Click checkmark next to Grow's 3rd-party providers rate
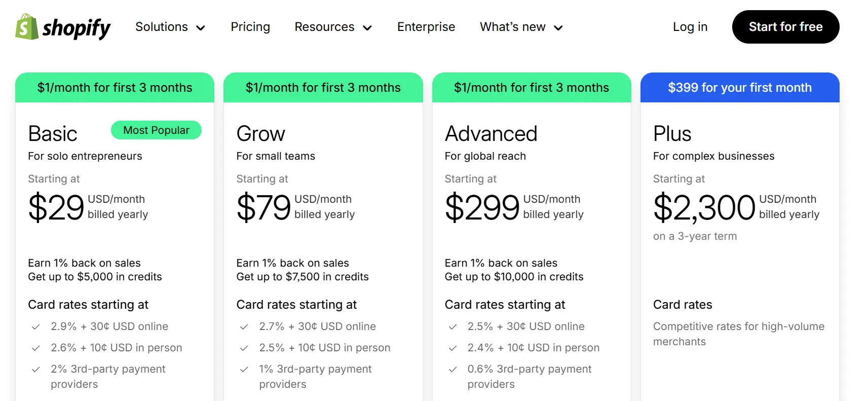The height and width of the screenshot is (401, 868). 244,369
